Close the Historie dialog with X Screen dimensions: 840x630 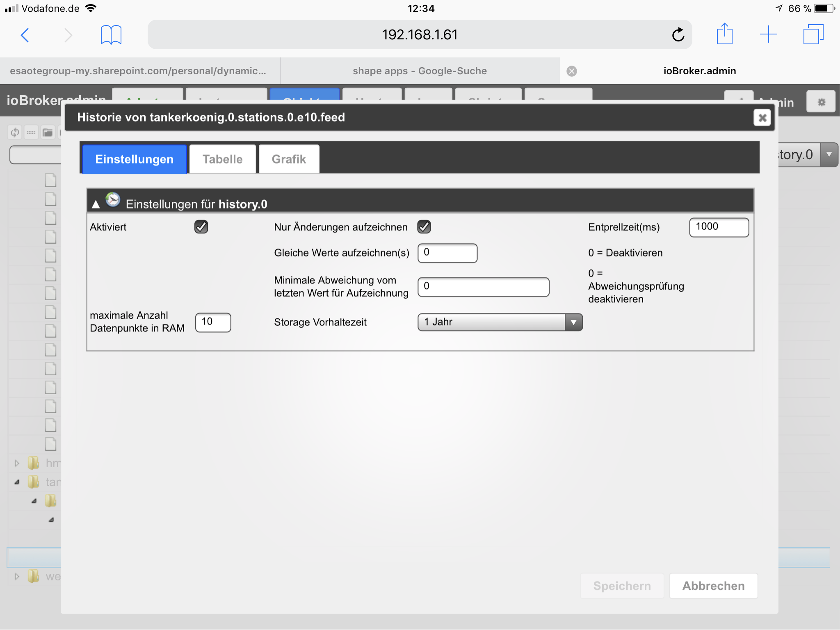tap(762, 118)
